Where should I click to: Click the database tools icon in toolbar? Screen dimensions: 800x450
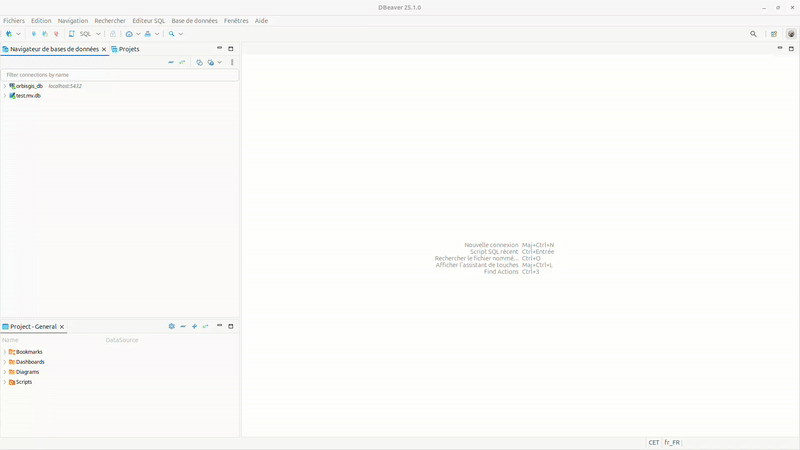click(147, 34)
